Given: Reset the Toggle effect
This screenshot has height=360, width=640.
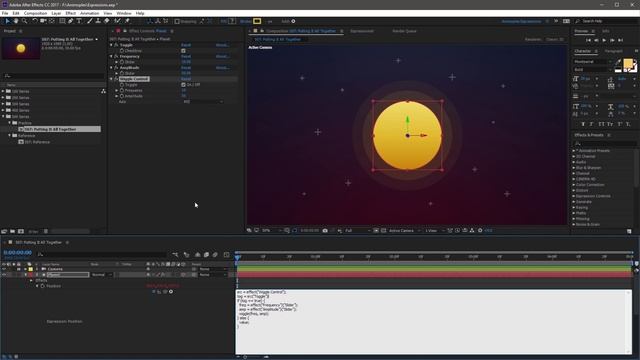Looking at the screenshot, I should pos(186,45).
